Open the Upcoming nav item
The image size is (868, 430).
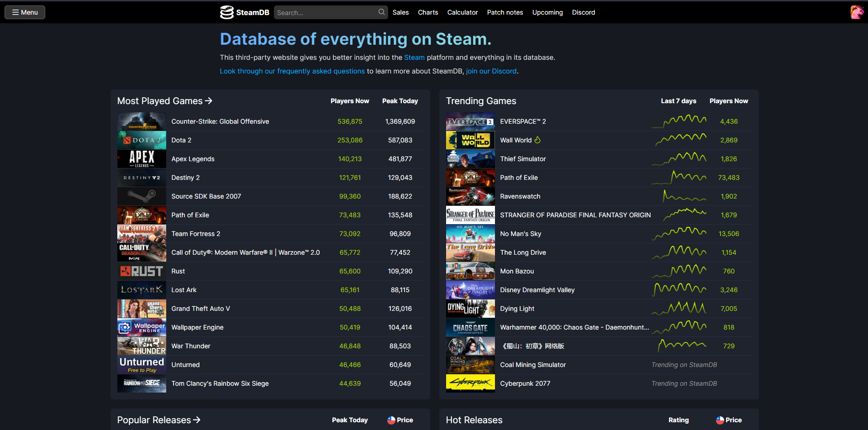(x=547, y=12)
